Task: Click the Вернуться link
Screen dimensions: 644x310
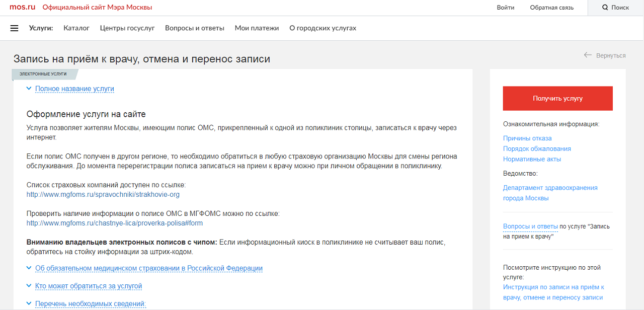Action: click(x=611, y=55)
